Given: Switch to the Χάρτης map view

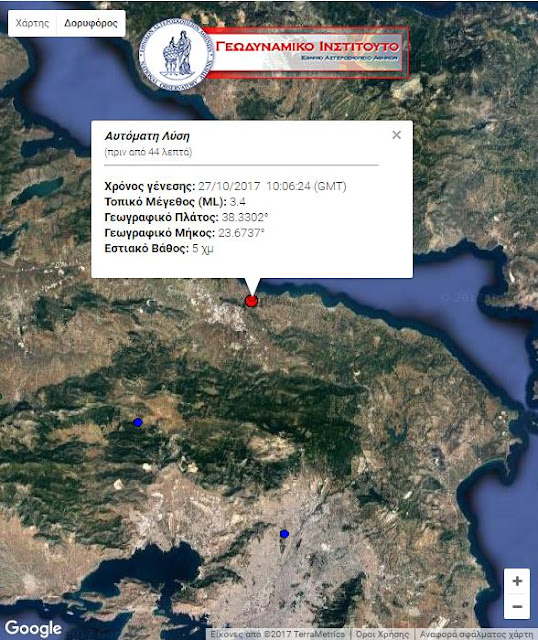Looking at the screenshot, I should pos(32,23).
